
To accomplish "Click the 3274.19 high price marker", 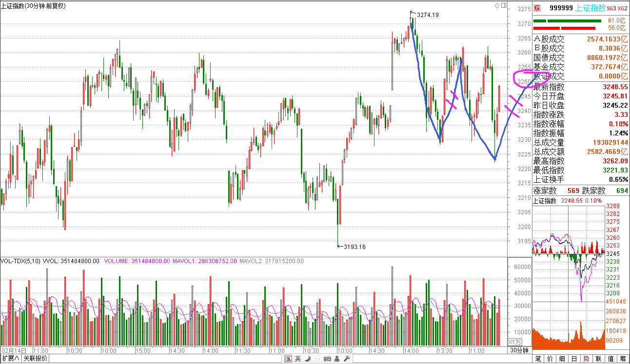I will pyautogui.click(x=428, y=15).
